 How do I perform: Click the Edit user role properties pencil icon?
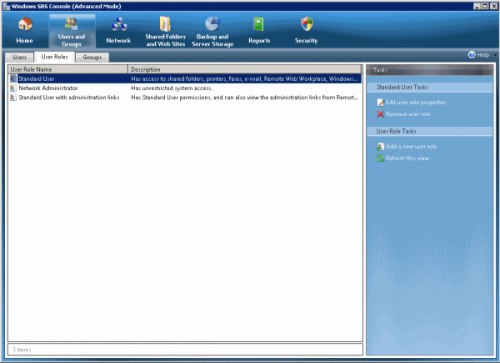[380, 102]
